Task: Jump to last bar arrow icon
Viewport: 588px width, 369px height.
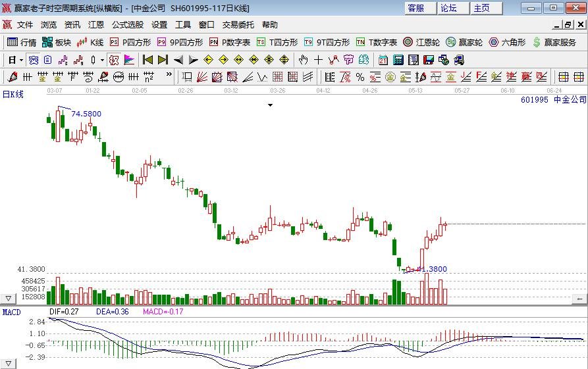Action: click(x=163, y=60)
